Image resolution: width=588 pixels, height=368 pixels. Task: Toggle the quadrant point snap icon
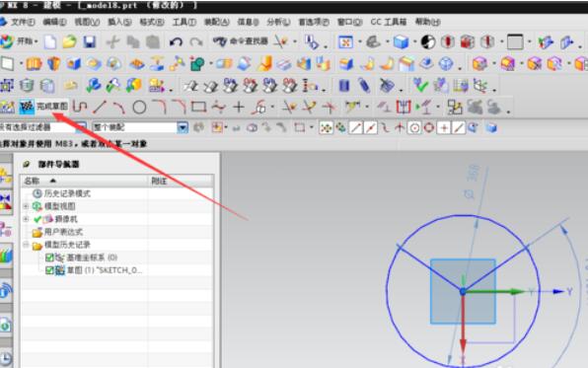[429, 128]
